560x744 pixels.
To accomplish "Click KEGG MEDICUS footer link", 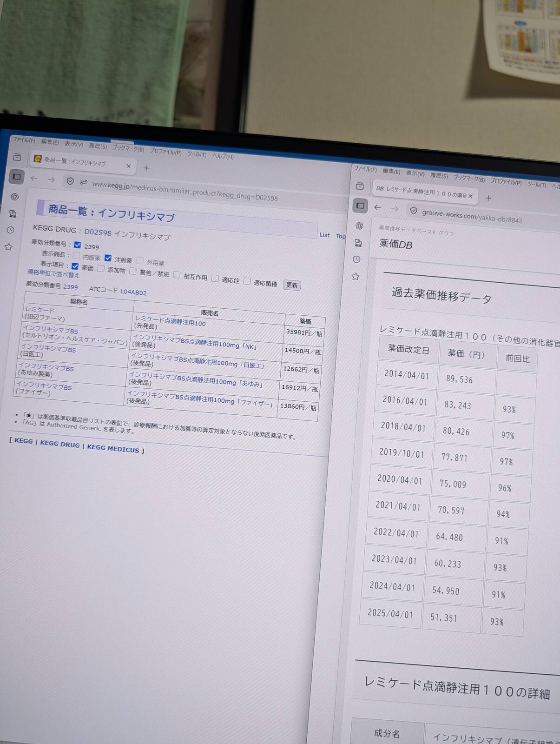I will coord(113,449).
